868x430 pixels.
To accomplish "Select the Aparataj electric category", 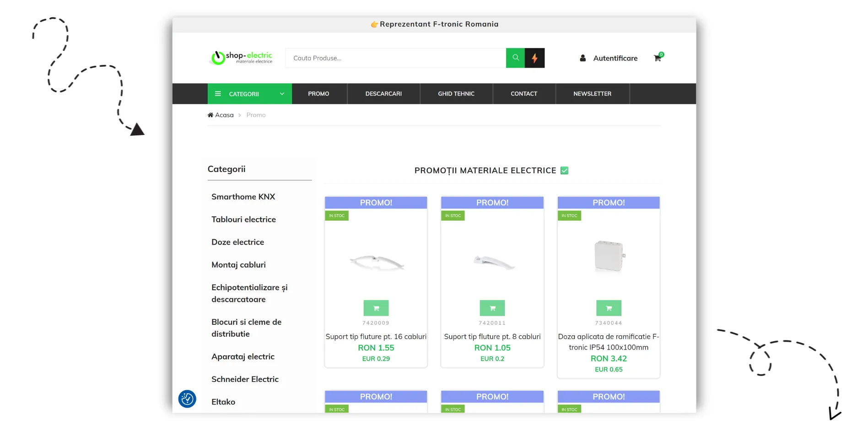I will coord(243,357).
